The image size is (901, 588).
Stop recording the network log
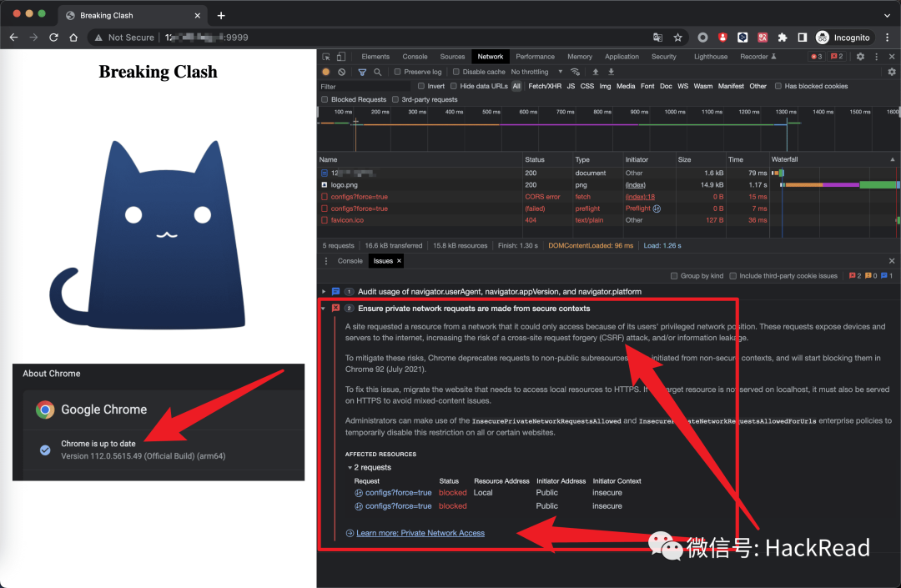(326, 72)
